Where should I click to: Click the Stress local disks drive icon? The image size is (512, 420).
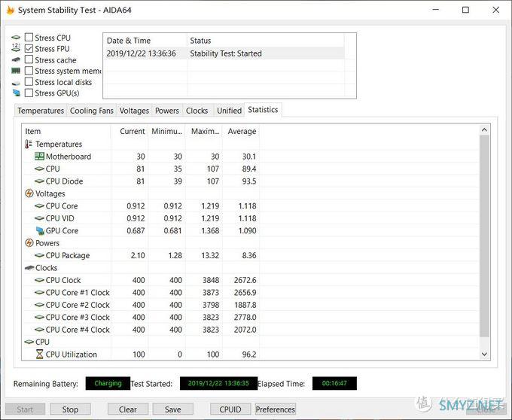16,83
